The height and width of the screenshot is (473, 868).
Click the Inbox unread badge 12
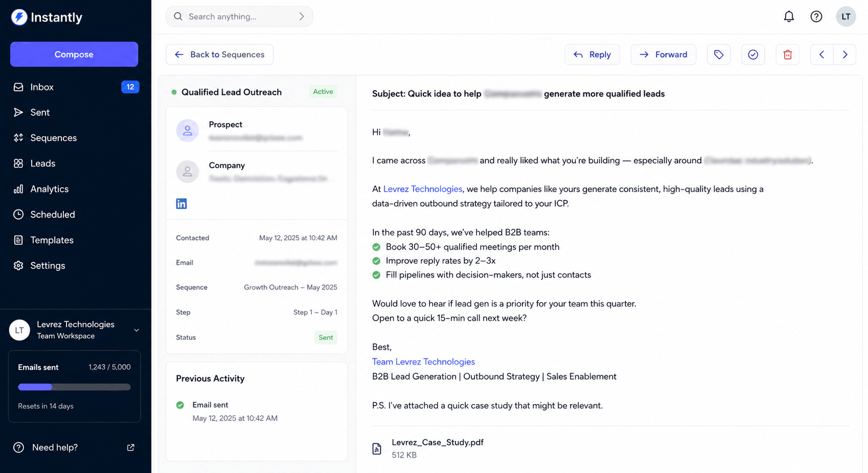(x=130, y=87)
